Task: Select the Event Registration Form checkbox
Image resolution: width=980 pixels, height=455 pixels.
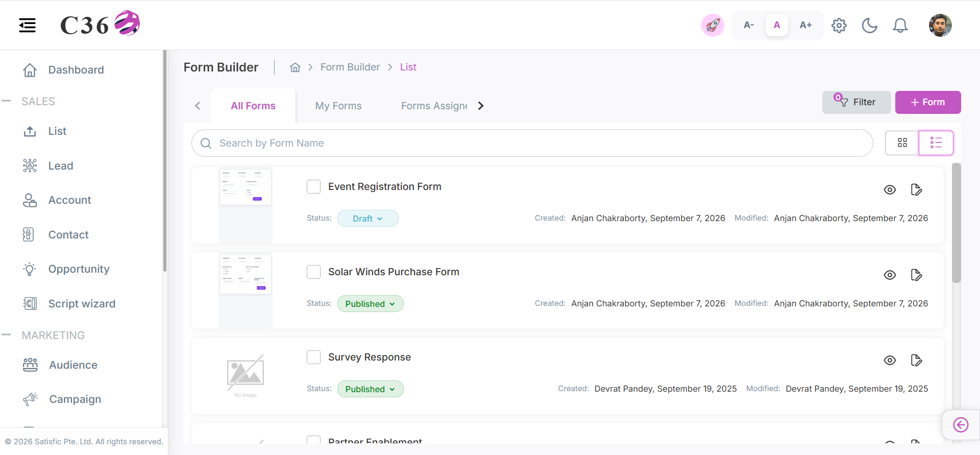Action: coord(314,187)
